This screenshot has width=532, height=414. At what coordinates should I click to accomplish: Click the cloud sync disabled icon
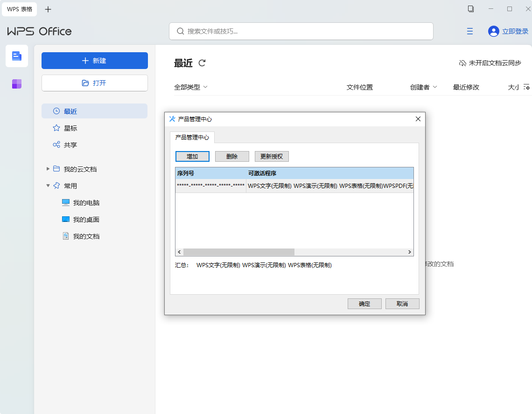[462, 63]
